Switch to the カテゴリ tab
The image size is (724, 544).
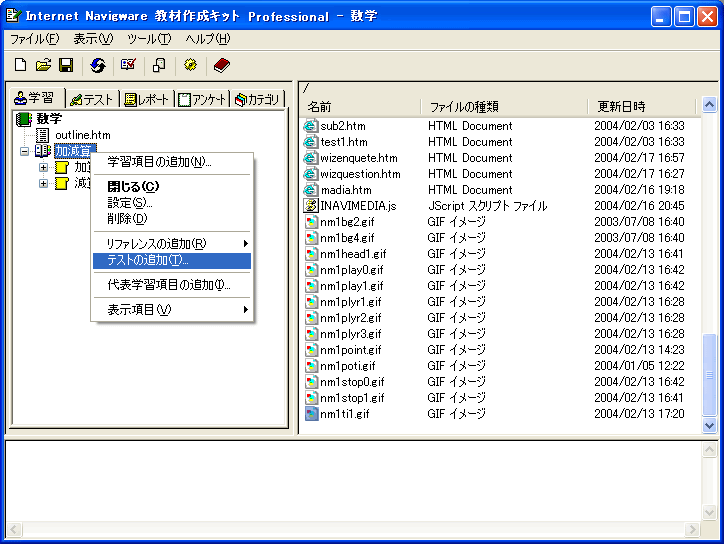click(x=257, y=99)
